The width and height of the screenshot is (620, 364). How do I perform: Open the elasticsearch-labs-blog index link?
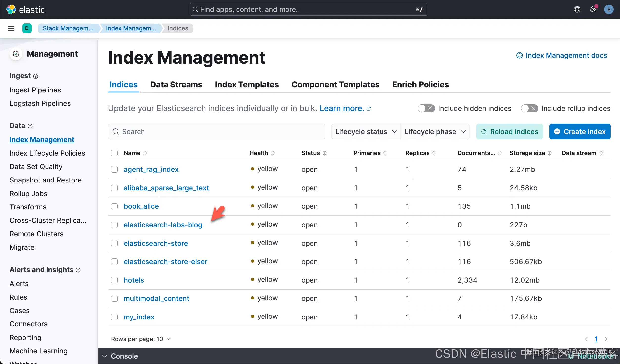tap(163, 225)
